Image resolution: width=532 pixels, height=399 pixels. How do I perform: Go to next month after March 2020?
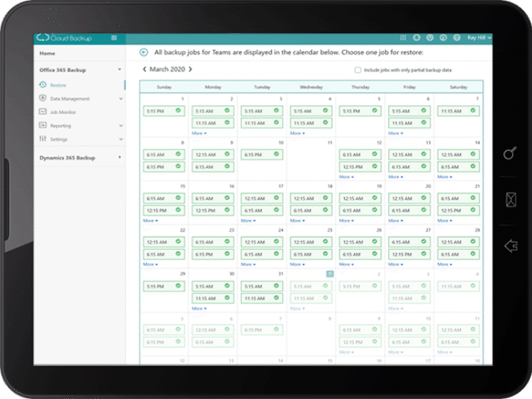click(x=190, y=69)
